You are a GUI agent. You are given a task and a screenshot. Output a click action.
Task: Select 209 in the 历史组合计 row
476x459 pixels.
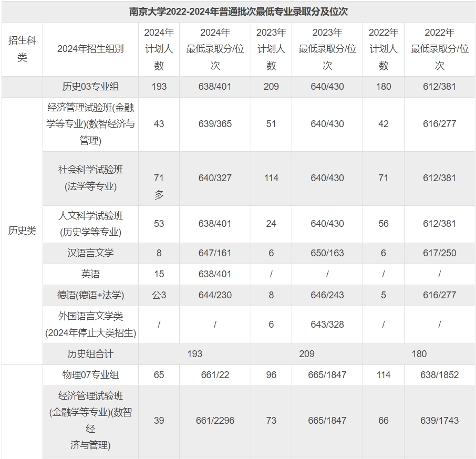[x=307, y=354]
